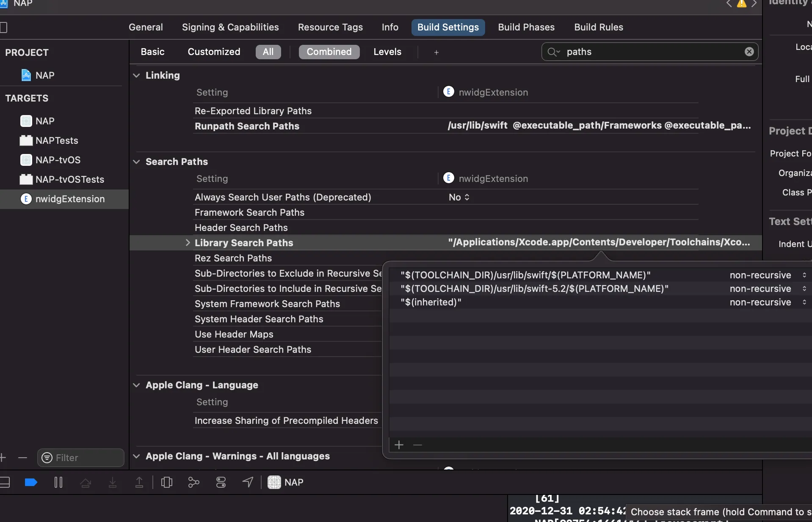812x522 pixels.
Task: Collapse the Linking section
Action: pos(136,75)
